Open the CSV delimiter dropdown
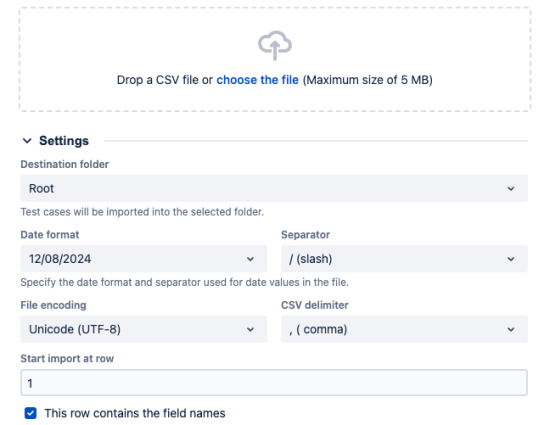550x425 pixels. coord(404,329)
